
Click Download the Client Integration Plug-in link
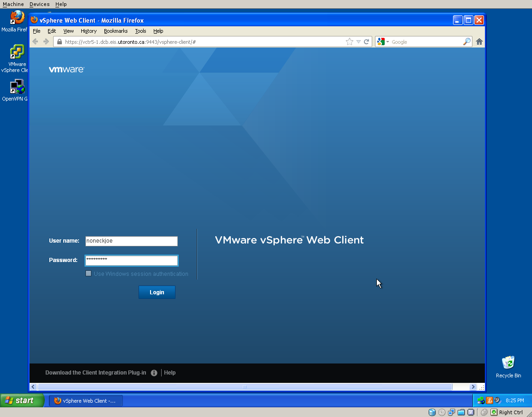coord(96,373)
